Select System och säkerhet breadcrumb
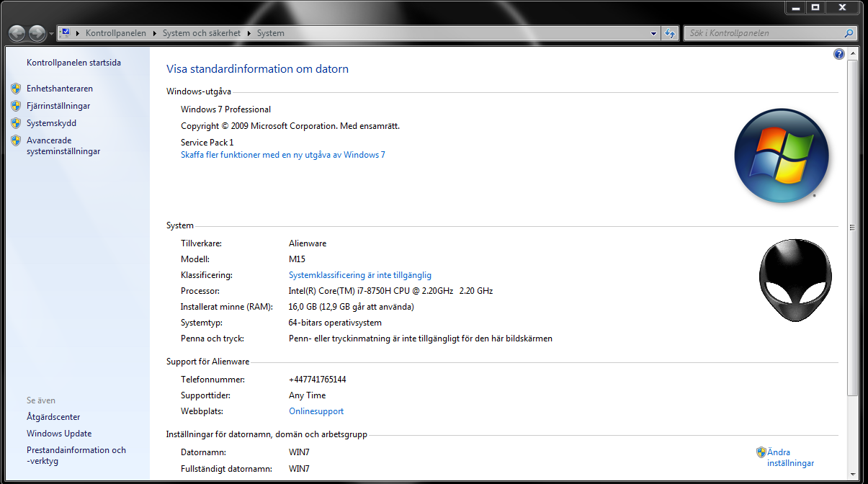This screenshot has width=868, height=484. click(201, 33)
